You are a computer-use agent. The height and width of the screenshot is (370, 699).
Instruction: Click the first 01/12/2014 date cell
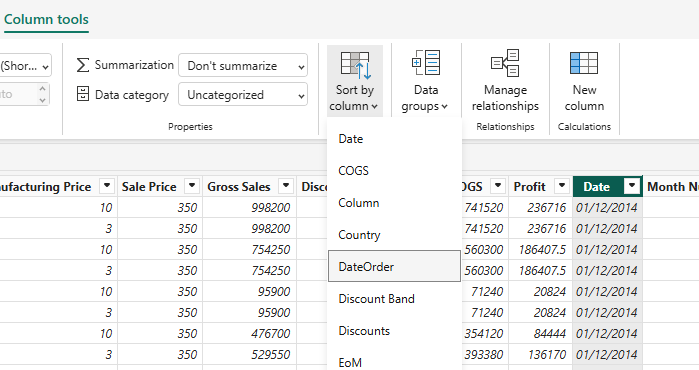coord(607,208)
